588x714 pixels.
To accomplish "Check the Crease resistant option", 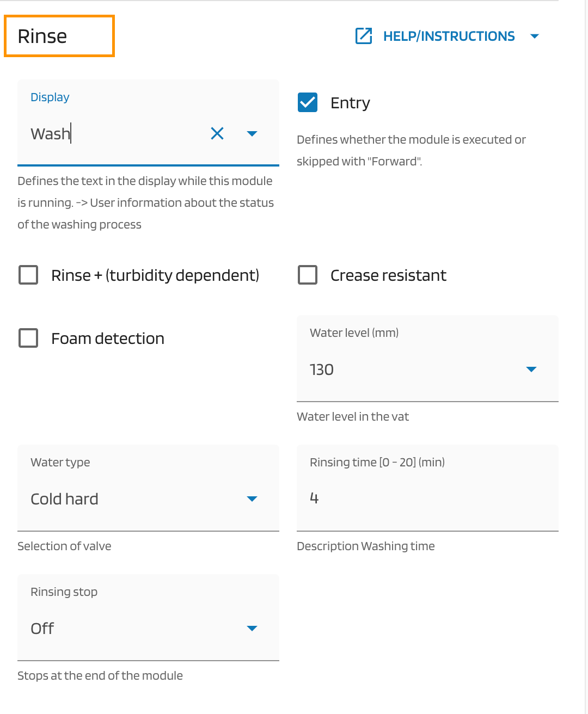I will click(307, 275).
